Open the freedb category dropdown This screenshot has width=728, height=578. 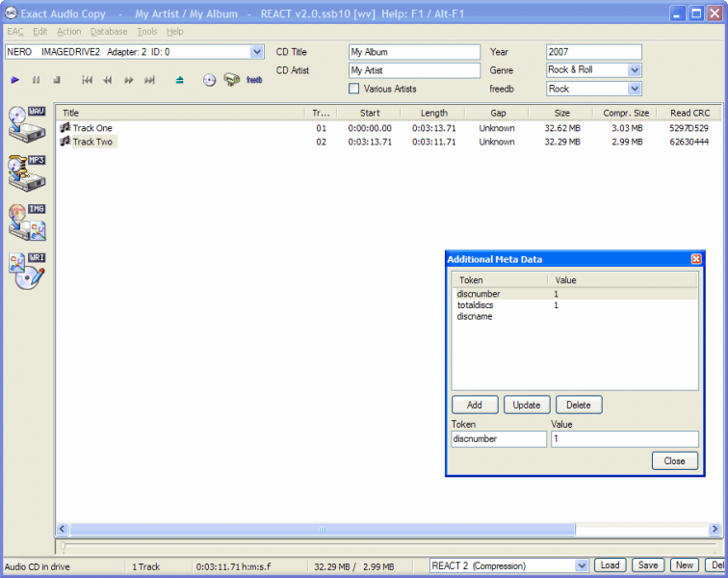(634, 89)
